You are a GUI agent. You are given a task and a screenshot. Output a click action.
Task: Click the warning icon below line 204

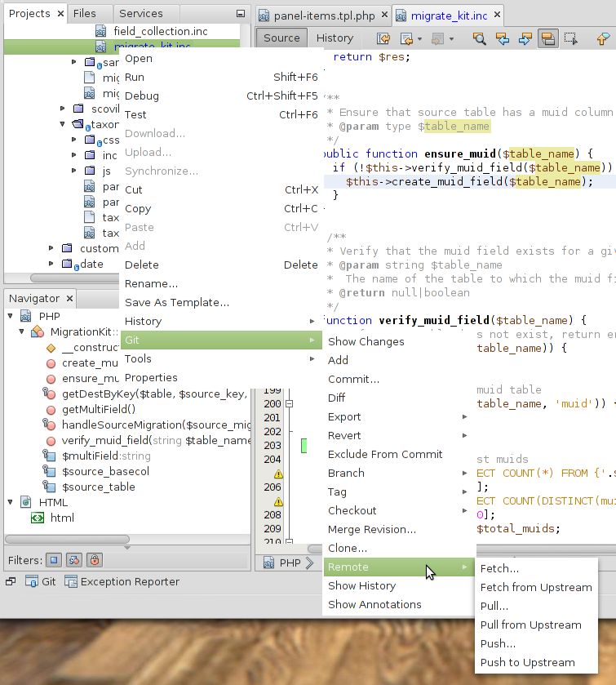pos(278,474)
